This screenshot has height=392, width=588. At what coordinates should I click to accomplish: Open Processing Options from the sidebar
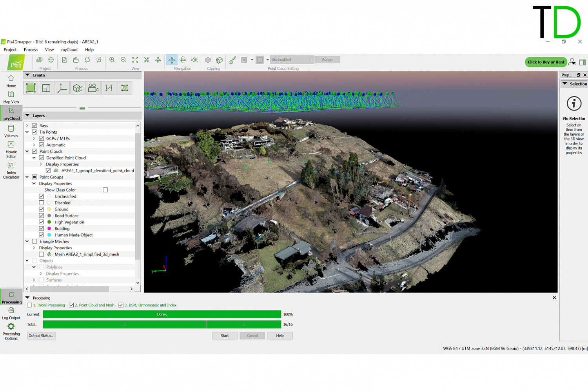point(11,330)
